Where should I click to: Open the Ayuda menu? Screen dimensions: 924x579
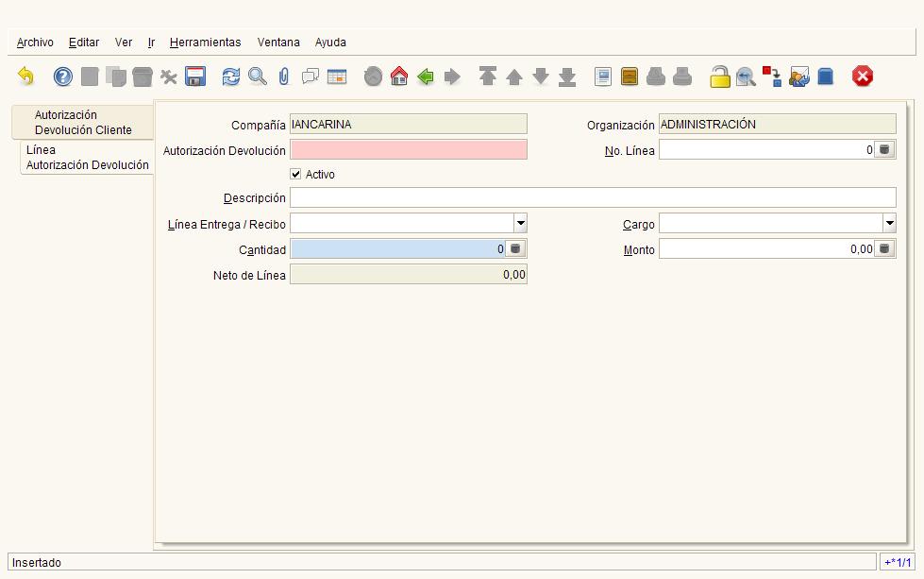330,43
